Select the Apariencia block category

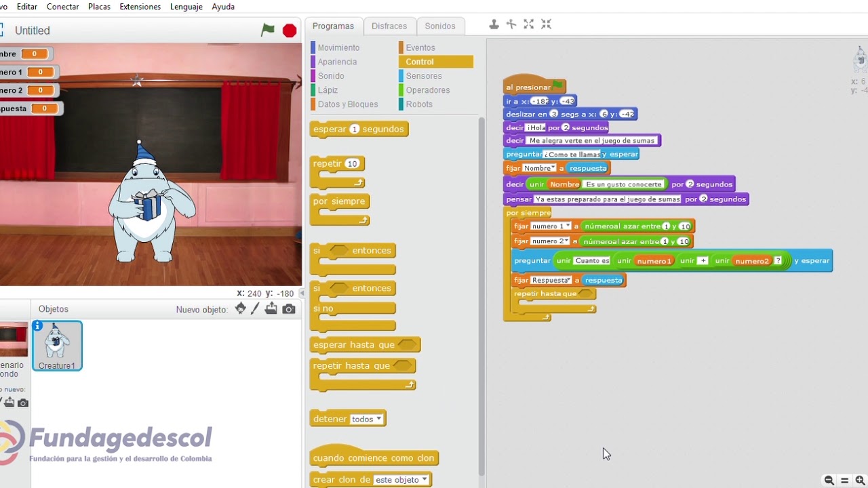click(337, 62)
